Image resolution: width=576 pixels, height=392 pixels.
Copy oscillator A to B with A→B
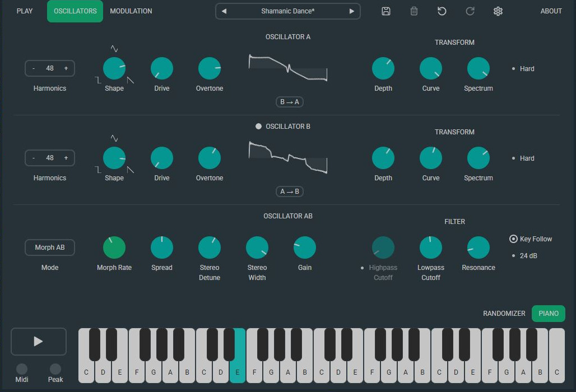290,191
